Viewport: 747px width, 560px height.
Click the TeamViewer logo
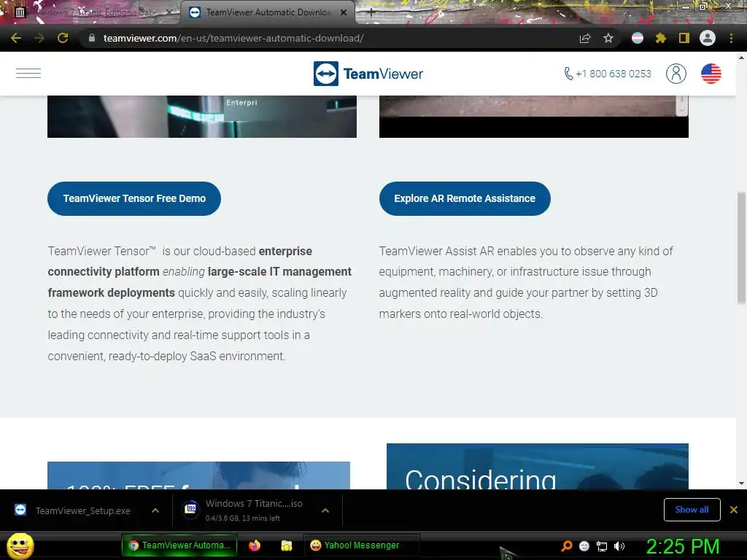(368, 74)
